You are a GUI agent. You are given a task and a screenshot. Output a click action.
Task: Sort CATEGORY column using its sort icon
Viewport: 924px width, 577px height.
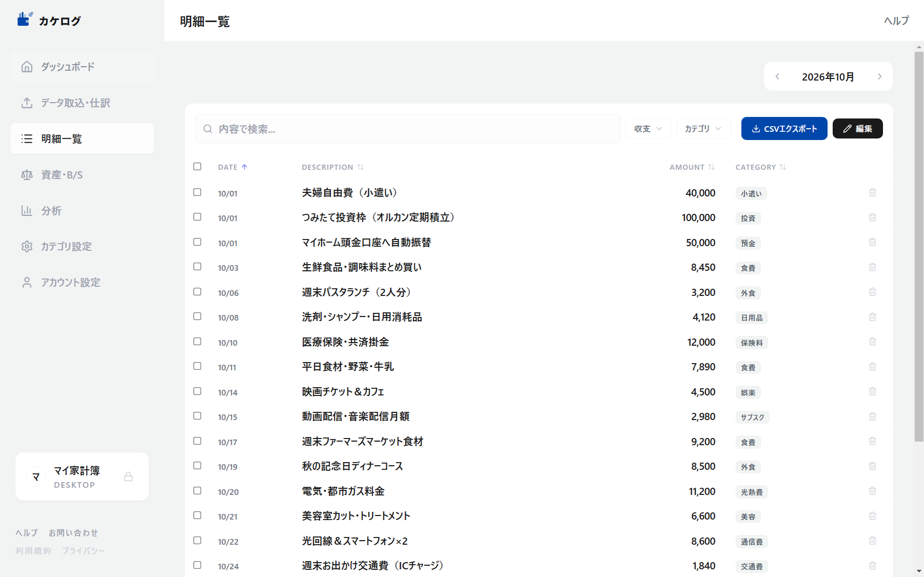pos(782,167)
